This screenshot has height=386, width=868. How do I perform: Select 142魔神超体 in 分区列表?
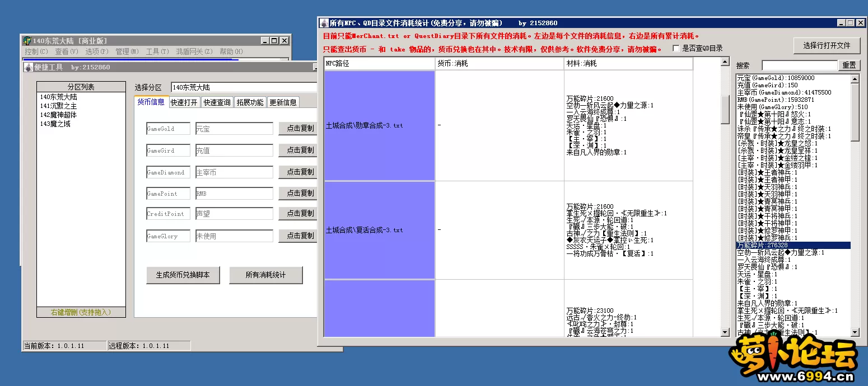81,115
